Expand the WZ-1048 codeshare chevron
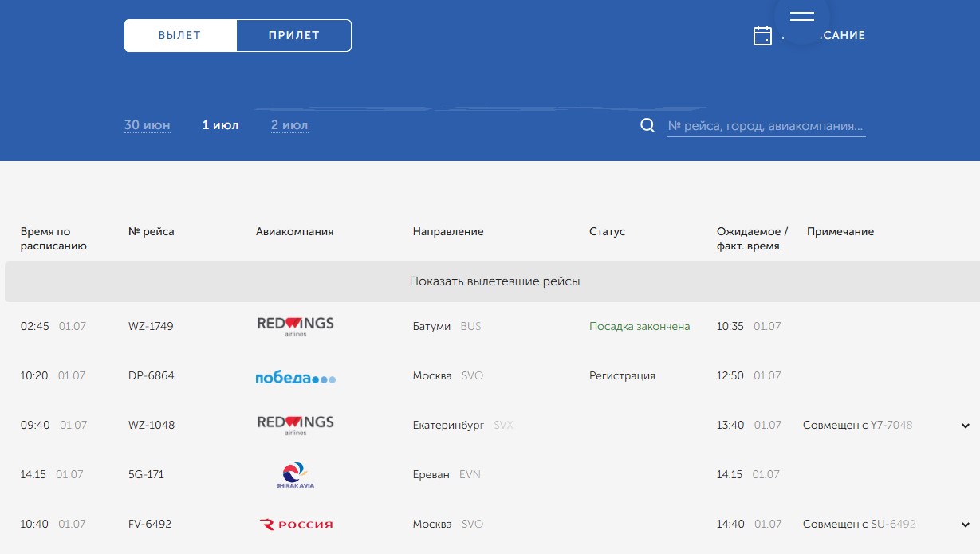The height and width of the screenshot is (554, 980). (x=966, y=426)
